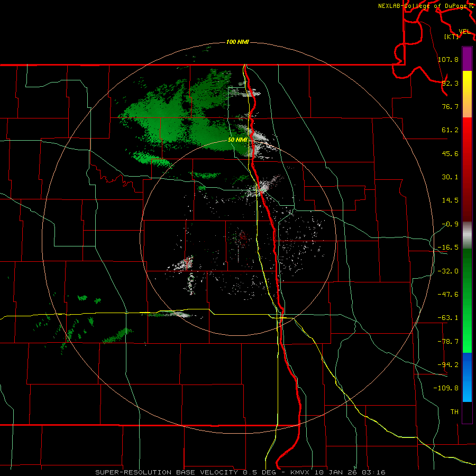Image resolution: width=476 pixels, height=476 pixels.
Task: Select the -47.6 velocity scale value
Action: pos(448,295)
